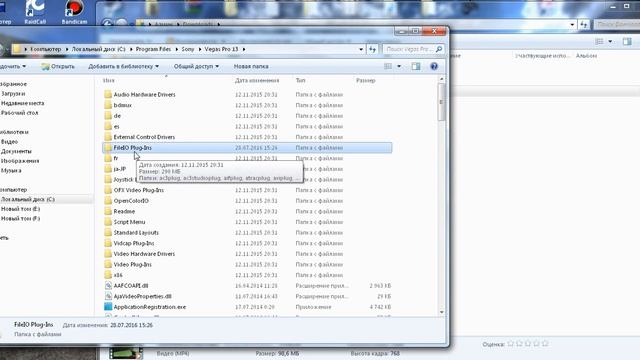Select the Video Hardware Drivers folder icon
Viewport: 640px width, 360px height.
[x=108, y=253]
